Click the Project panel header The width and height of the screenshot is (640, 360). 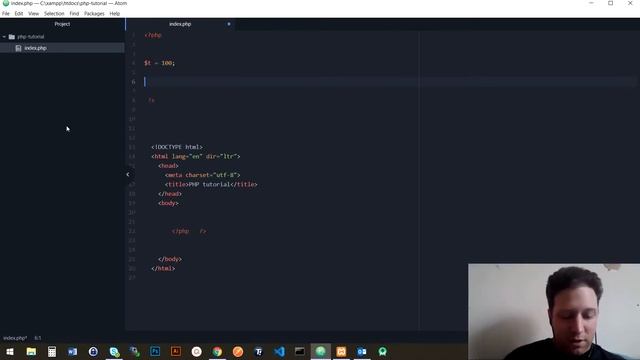(x=62, y=24)
